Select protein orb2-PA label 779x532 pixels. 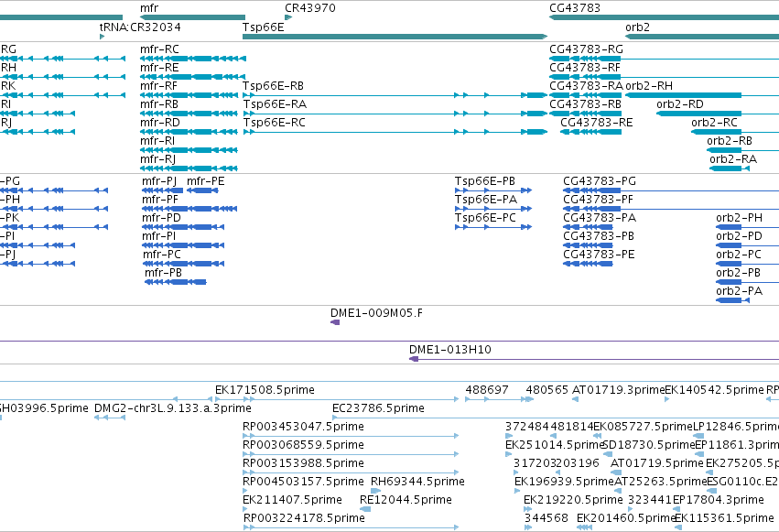click(740, 291)
